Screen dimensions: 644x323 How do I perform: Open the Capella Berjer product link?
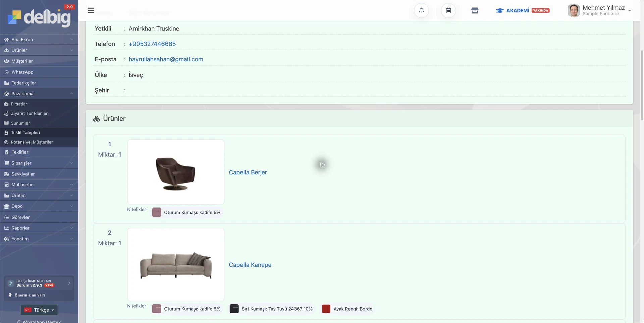click(x=248, y=172)
